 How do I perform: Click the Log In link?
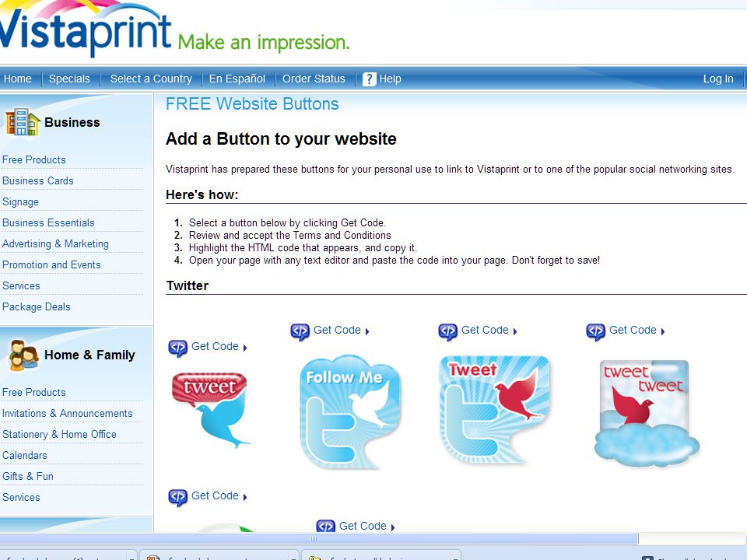click(718, 79)
